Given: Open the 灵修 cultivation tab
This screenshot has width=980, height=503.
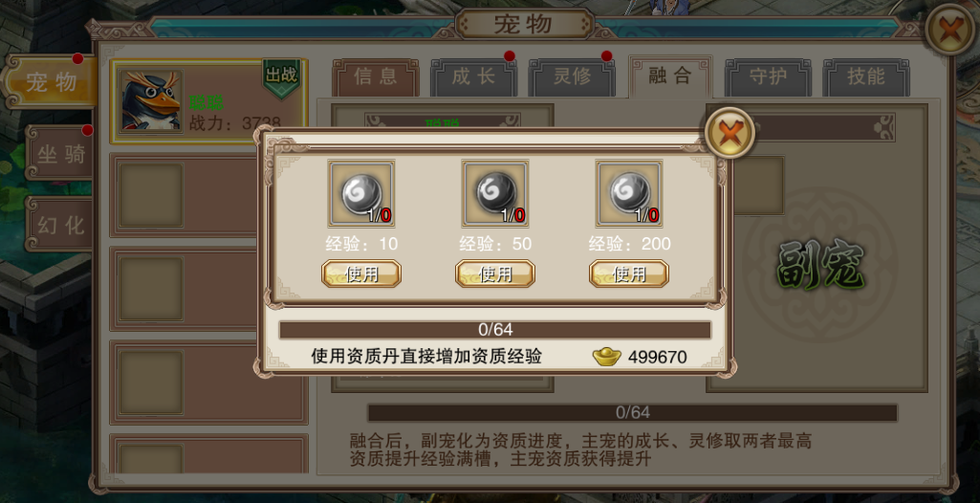Looking at the screenshot, I should pyautogui.click(x=571, y=77).
